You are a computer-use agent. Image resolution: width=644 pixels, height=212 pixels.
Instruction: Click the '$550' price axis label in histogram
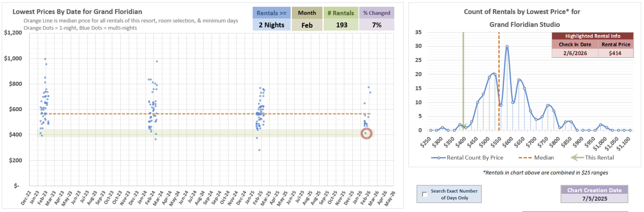496,142
